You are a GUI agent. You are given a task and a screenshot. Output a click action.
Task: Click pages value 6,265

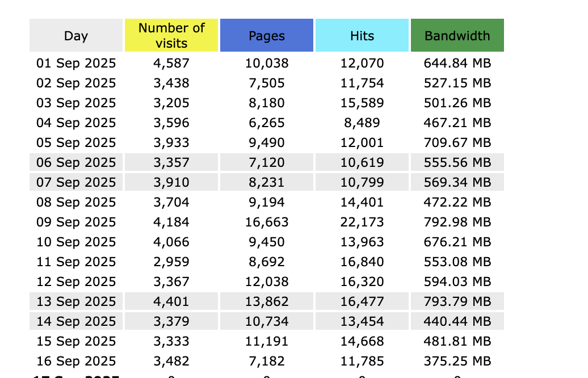pyautogui.click(x=267, y=123)
